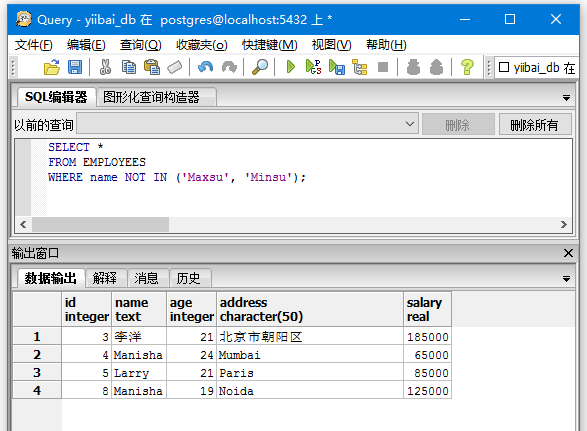The image size is (587, 431).
Task: Execute query and save to file icon
Action: click(337, 67)
